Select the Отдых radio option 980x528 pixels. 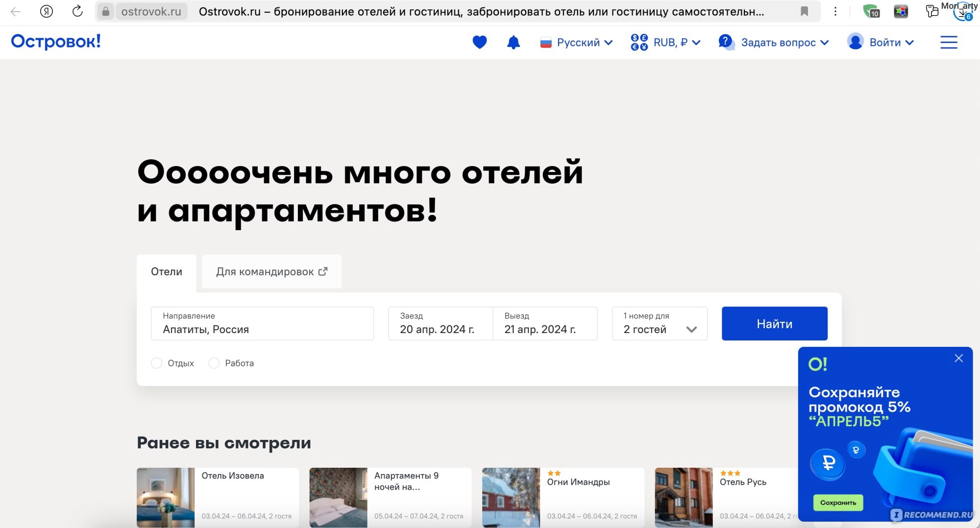point(156,363)
